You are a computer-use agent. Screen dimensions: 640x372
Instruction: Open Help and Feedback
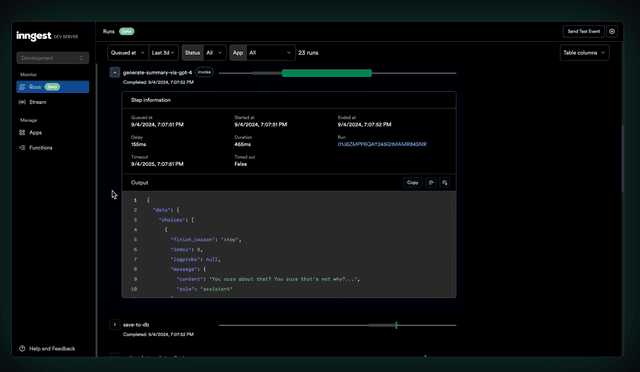(47, 348)
